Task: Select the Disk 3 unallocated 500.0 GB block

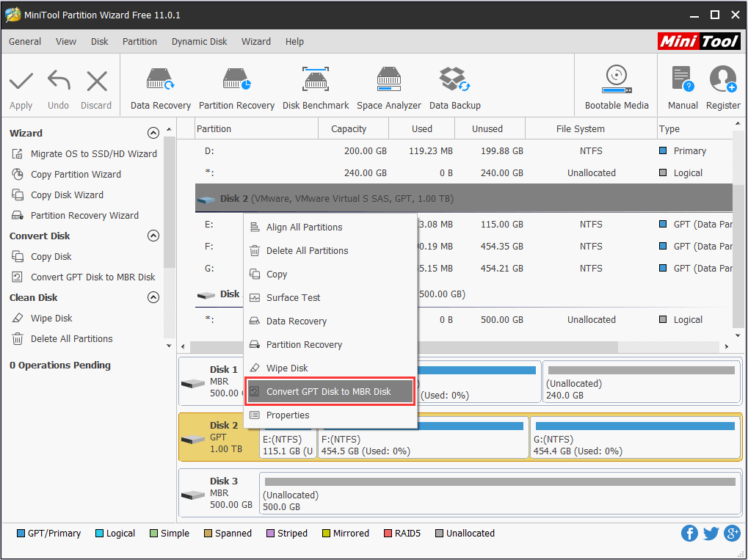Action: pyautogui.click(x=499, y=494)
